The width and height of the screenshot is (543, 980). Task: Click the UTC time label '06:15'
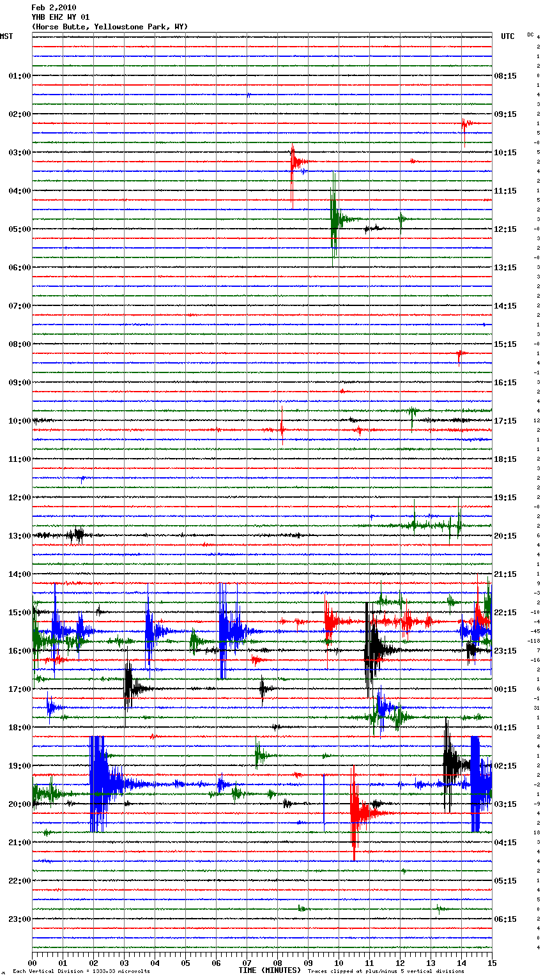[x=505, y=919]
